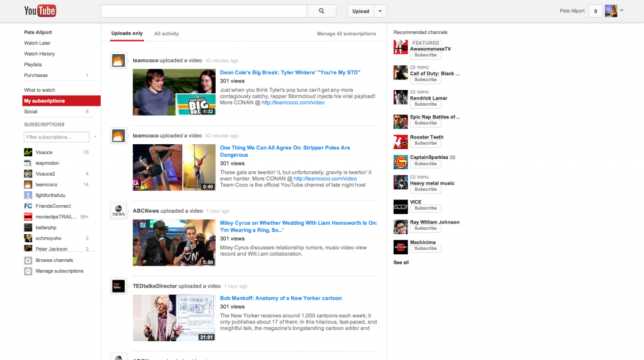
Task: Open the Social feed in the sidebar
Action: pyautogui.click(x=30, y=111)
